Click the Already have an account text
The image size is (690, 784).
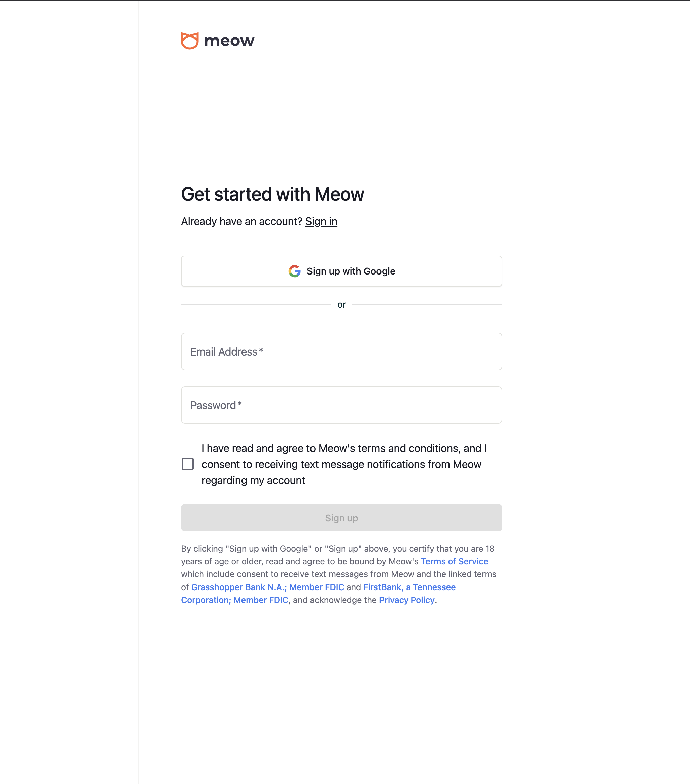pyautogui.click(x=242, y=221)
